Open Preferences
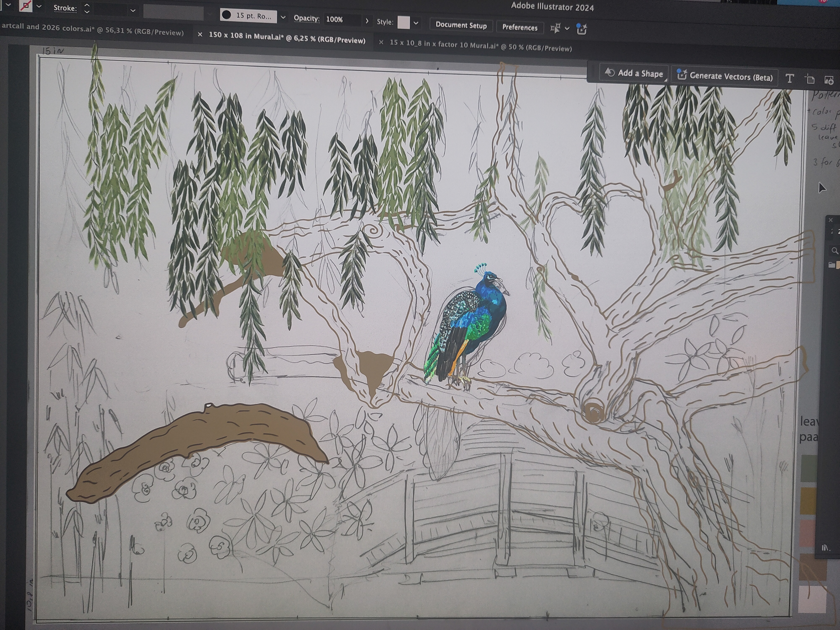Viewport: 840px width, 630px height. pyautogui.click(x=520, y=27)
